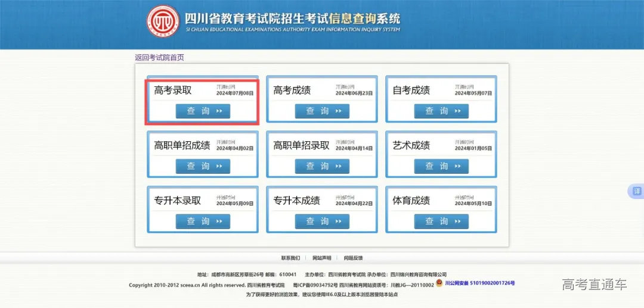
Task: Open 川公网安备 51019002001726号 link
Action: pyautogui.click(x=479, y=283)
